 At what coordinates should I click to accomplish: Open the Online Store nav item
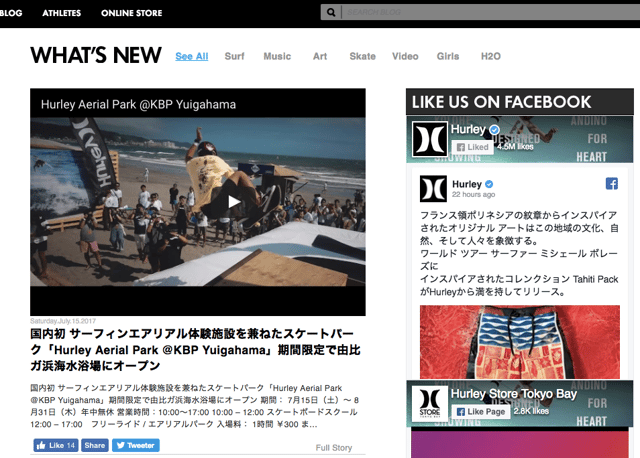131,13
